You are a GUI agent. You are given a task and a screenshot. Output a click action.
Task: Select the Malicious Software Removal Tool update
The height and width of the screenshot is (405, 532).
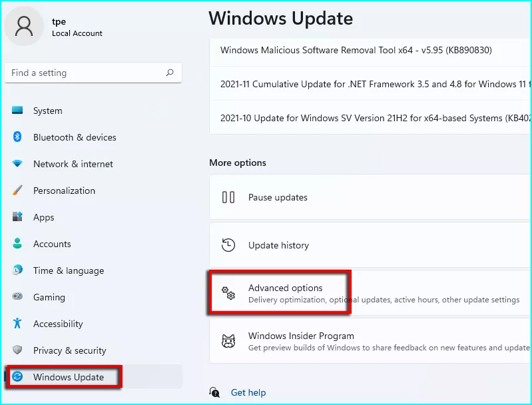pyautogui.click(x=370, y=50)
